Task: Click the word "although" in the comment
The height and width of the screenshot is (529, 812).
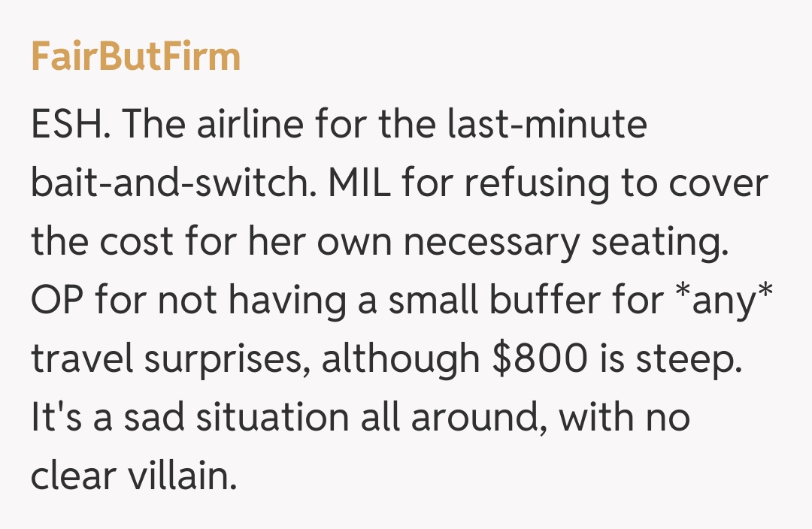Action: coord(401,359)
